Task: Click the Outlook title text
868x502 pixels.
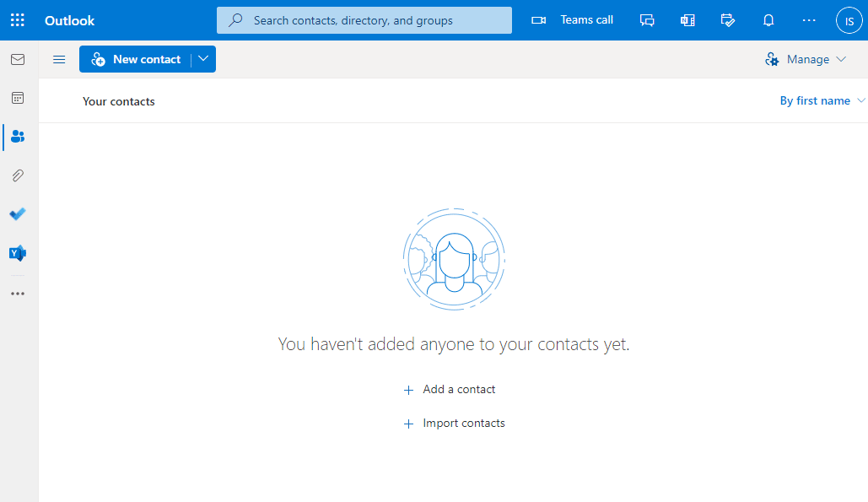Action: [x=70, y=20]
